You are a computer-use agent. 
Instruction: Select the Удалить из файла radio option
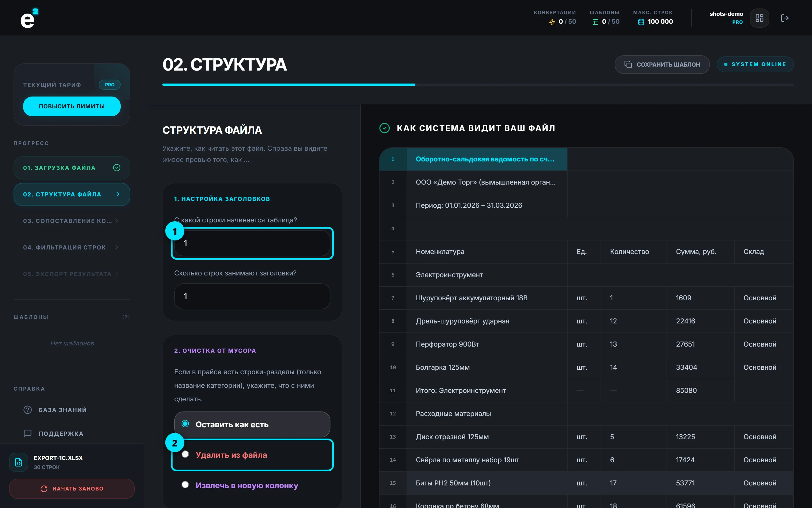tap(252, 455)
